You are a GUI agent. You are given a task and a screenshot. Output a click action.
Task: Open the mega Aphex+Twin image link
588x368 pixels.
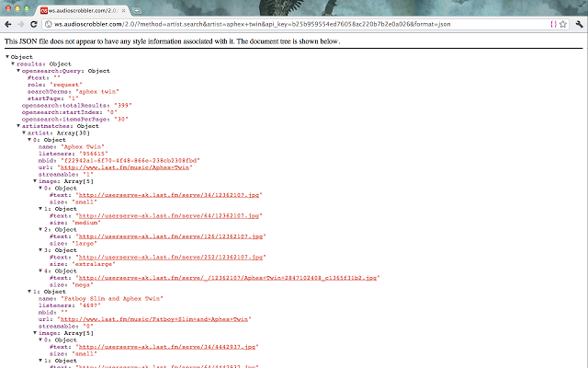tap(228, 278)
